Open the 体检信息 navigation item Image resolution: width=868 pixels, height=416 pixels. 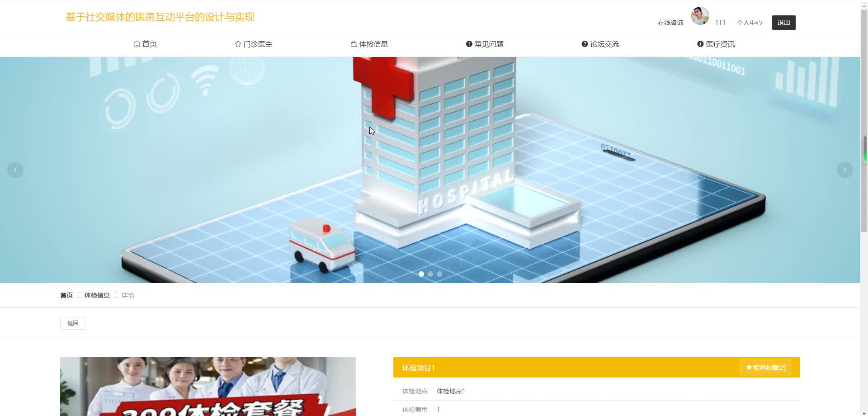point(369,44)
